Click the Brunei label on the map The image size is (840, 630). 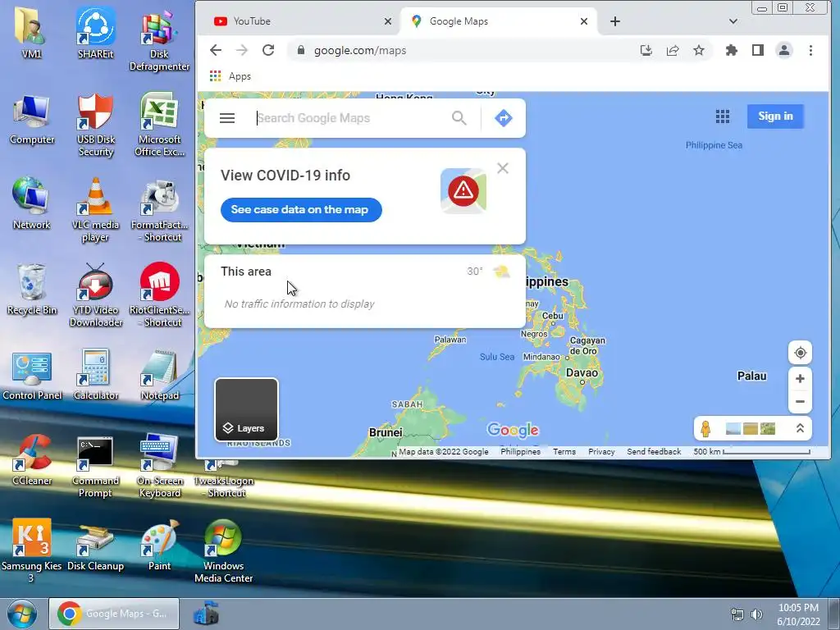coord(386,432)
